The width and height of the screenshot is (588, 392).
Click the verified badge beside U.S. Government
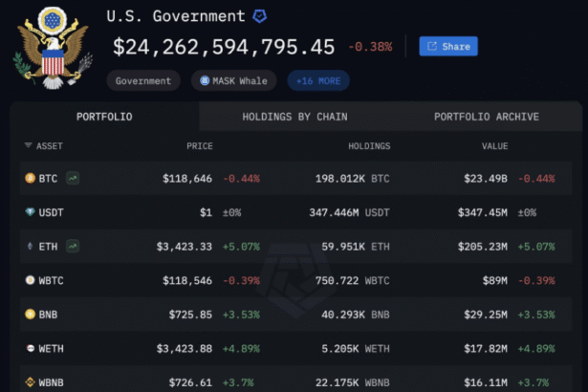[x=259, y=16]
